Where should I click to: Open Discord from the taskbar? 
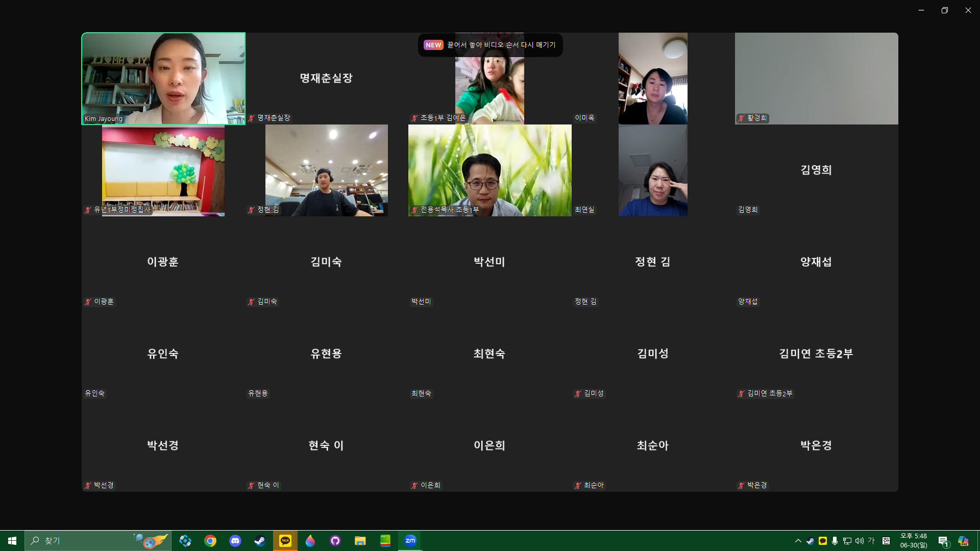pyautogui.click(x=235, y=541)
